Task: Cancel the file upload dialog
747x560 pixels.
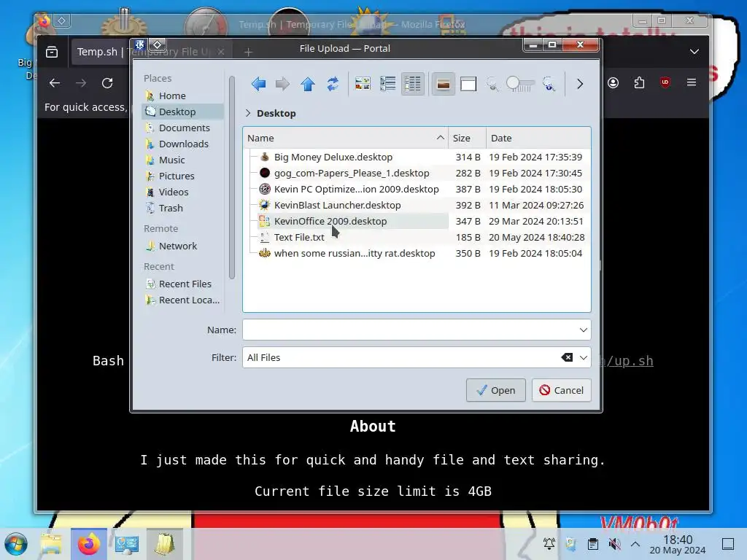Action: 561,391
